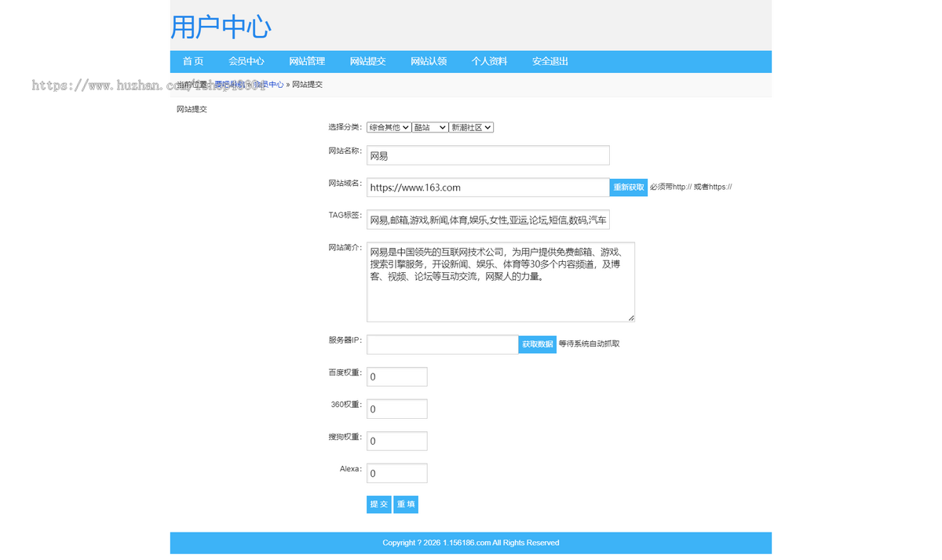Click the TAG标签 input field
This screenshot has height=560, width=942.
coord(488,220)
